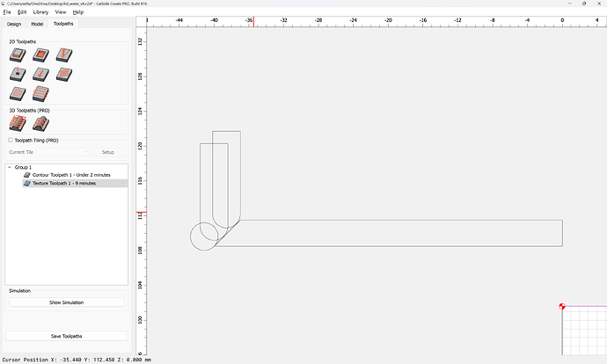The image size is (607, 364).
Task: Open the View menu
Action: click(61, 12)
